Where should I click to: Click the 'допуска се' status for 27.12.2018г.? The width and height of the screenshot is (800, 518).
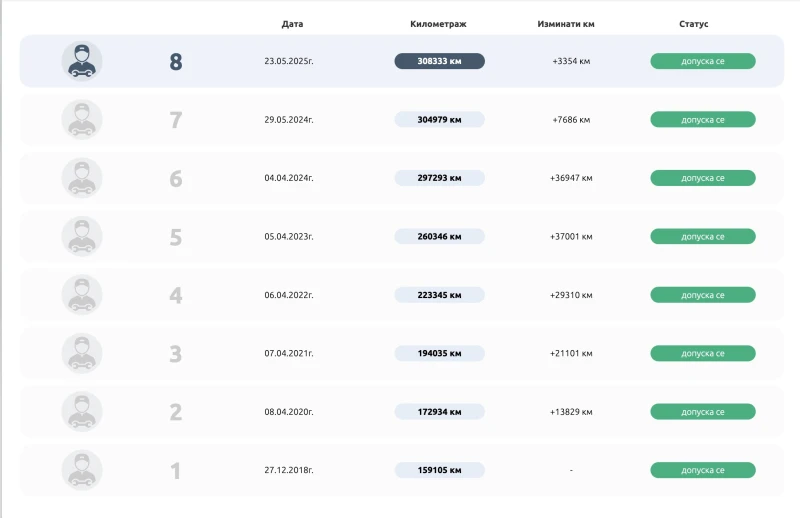point(702,470)
